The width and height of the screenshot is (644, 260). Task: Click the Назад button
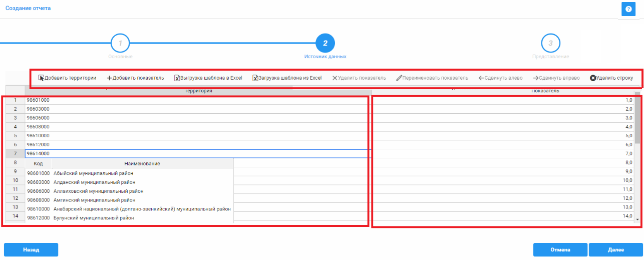(x=31, y=249)
